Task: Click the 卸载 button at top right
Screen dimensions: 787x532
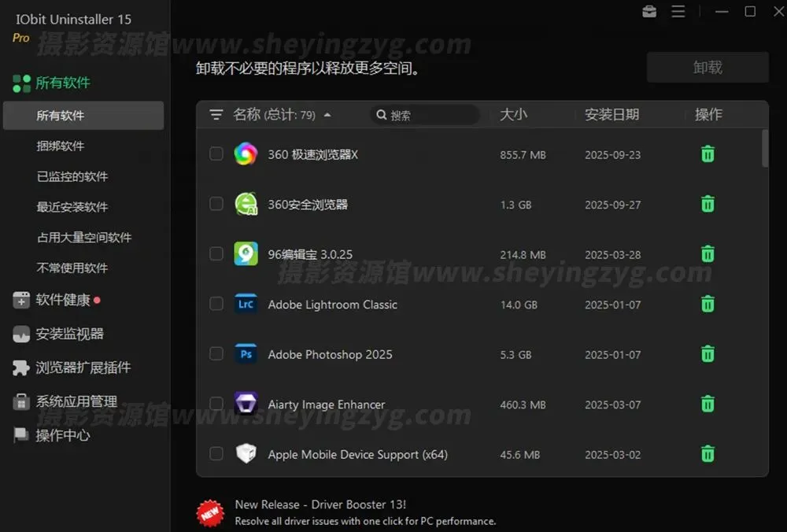Action: click(x=708, y=67)
